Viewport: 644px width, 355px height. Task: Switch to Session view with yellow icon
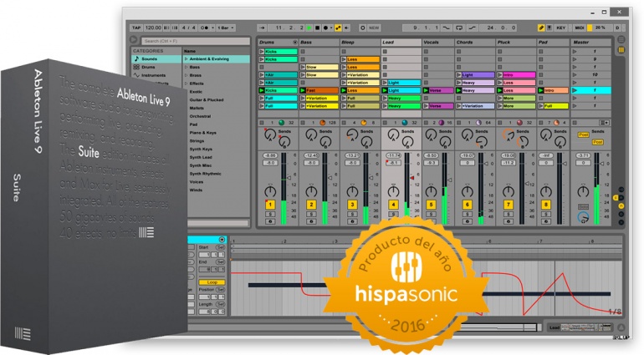[621, 50]
